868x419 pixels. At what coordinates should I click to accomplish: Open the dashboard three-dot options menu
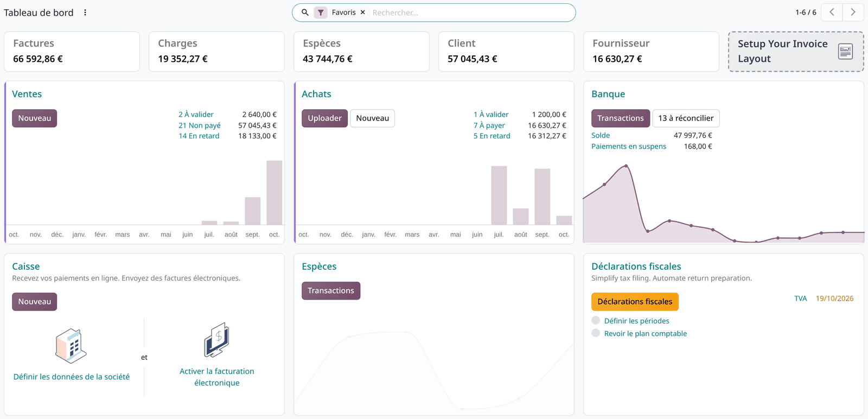coord(85,12)
